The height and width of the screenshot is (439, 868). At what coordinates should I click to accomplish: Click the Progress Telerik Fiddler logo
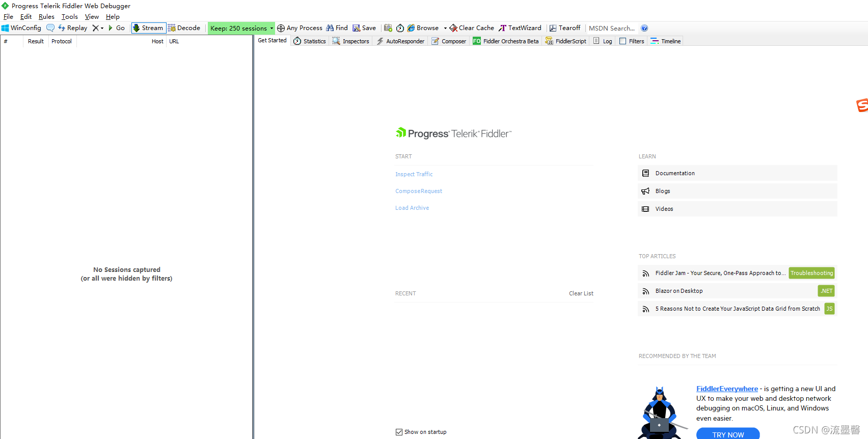pos(453,133)
